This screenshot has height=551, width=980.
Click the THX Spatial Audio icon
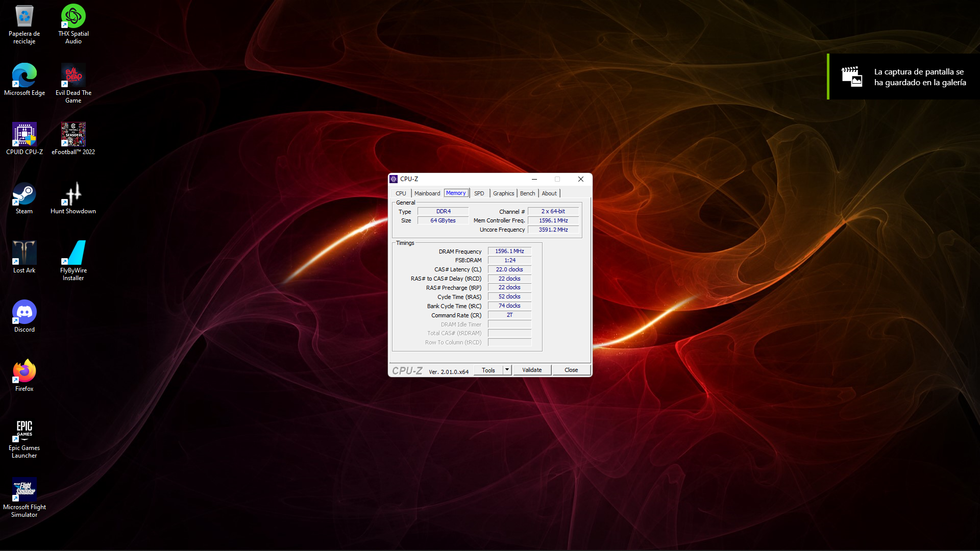73,16
